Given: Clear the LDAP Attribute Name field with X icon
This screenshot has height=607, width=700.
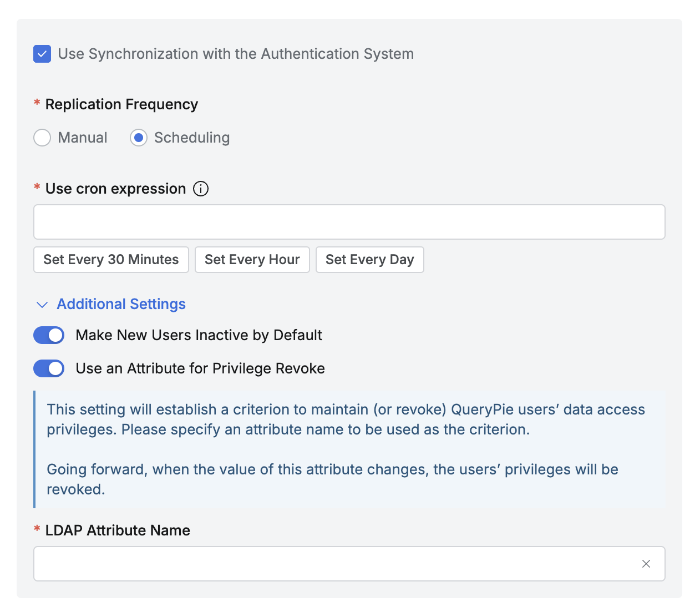Looking at the screenshot, I should pos(646,564).
